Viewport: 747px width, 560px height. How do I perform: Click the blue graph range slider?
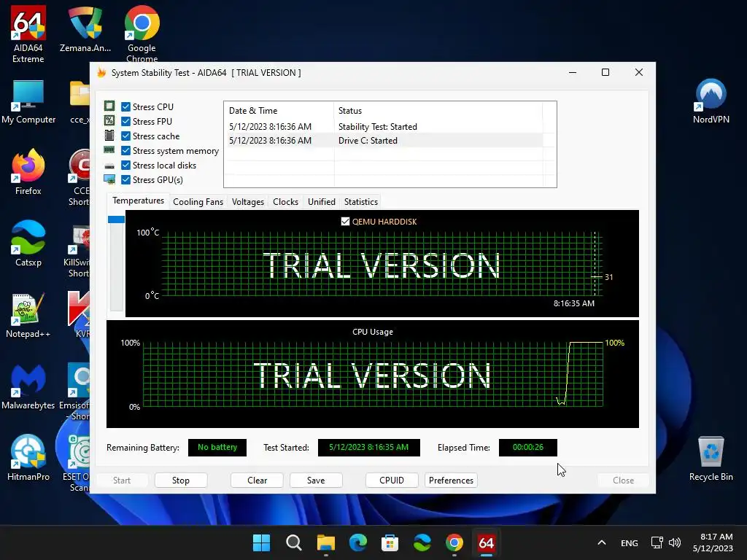coord(116,219)
